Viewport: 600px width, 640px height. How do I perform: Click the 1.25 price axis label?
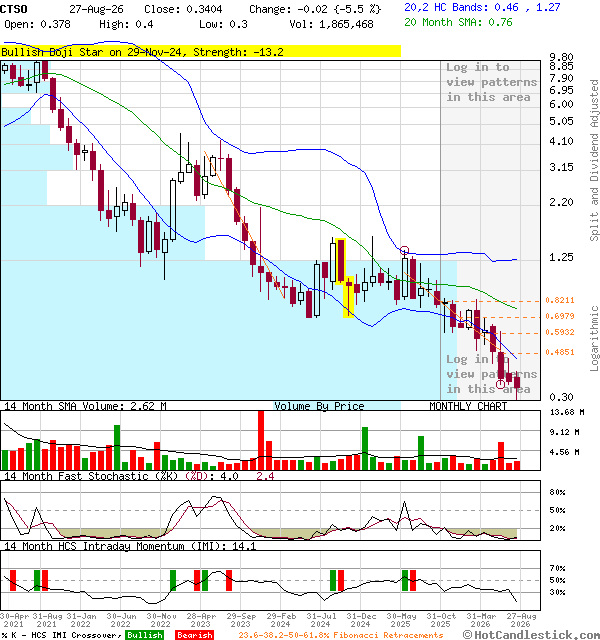pos(561,258)
